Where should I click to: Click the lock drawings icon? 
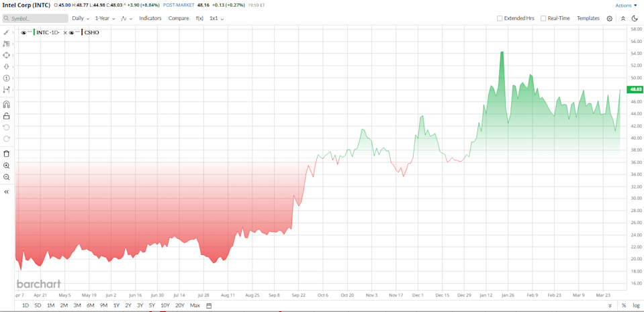pyautogui.click(x=7, y=116)
